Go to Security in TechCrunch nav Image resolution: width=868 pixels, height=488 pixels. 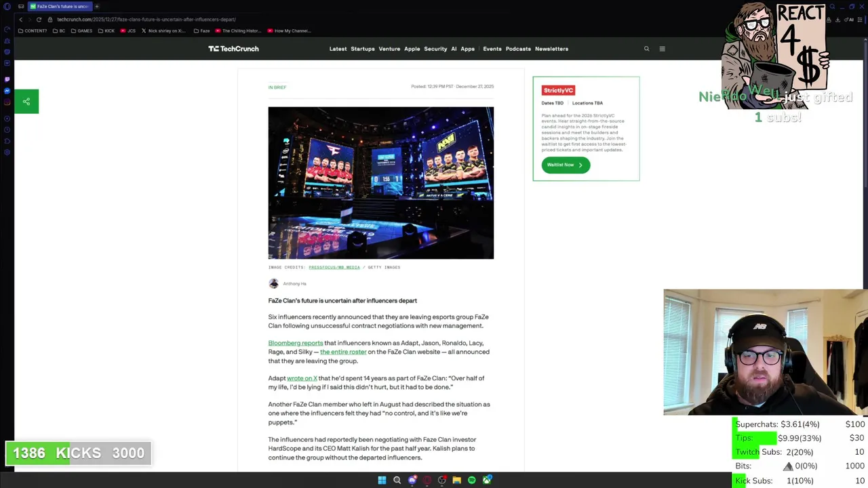[x=435, y=49]
